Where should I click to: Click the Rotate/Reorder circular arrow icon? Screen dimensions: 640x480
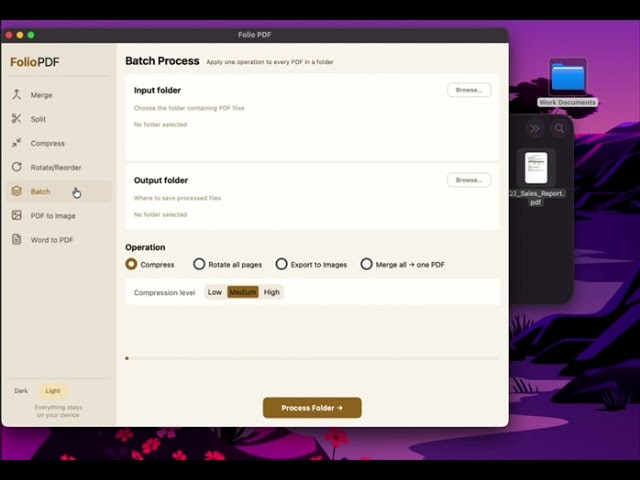tap(16, 167)
